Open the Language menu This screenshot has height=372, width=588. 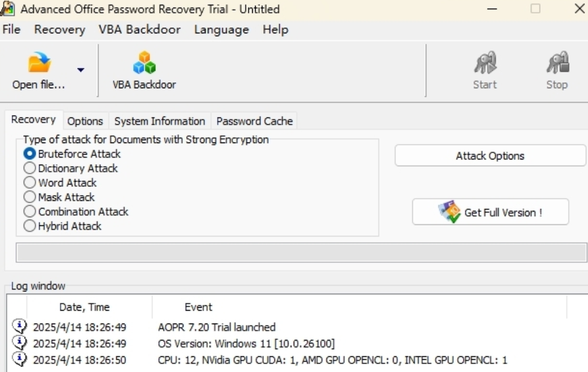click(221, 29)
